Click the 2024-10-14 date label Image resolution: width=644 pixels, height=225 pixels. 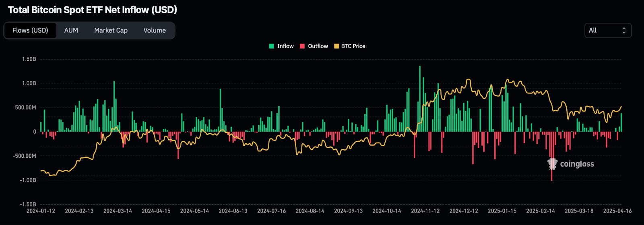tap(387, 211)
